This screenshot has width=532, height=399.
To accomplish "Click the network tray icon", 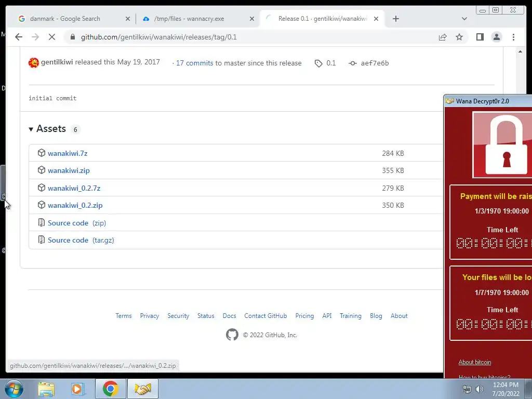I will (x=467, y=389).
